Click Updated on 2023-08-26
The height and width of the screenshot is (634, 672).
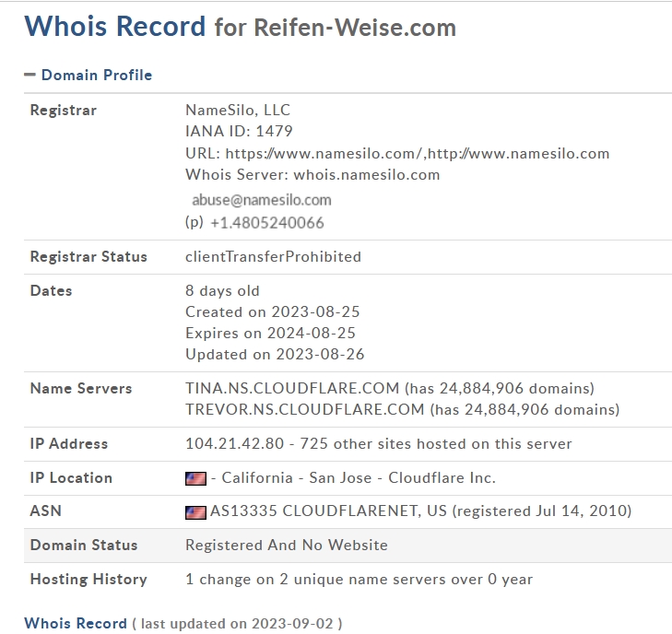pos(275,354)
